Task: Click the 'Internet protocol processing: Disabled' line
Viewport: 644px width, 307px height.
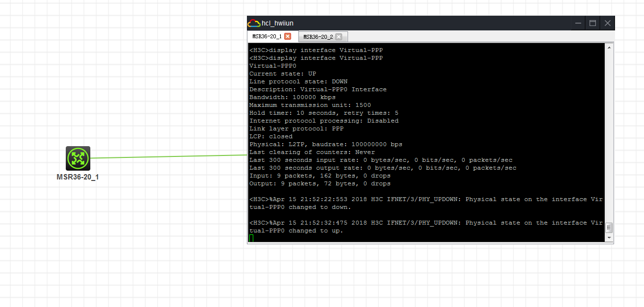Action: (324, 121)
